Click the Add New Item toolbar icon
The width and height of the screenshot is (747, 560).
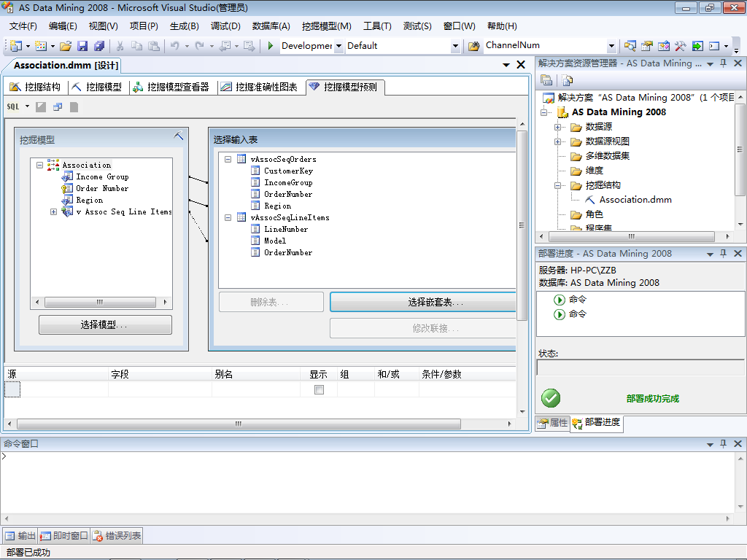41,46
